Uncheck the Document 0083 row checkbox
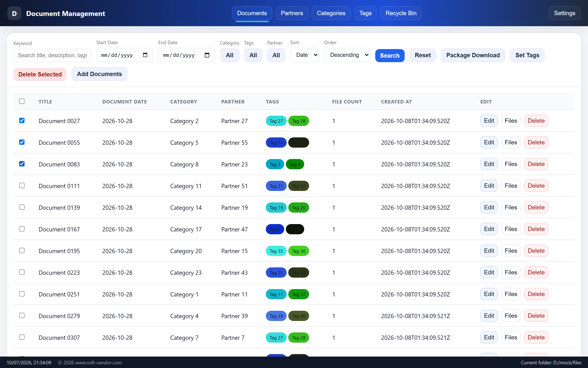This screenshot has width=588, height=368. tap(22, 164)
